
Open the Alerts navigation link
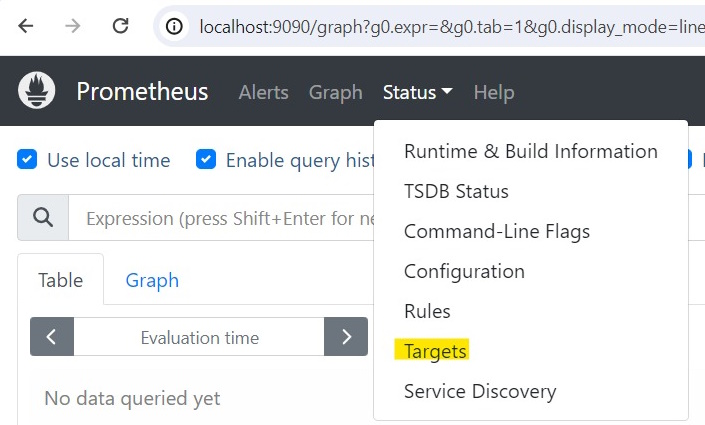(263, 92)
